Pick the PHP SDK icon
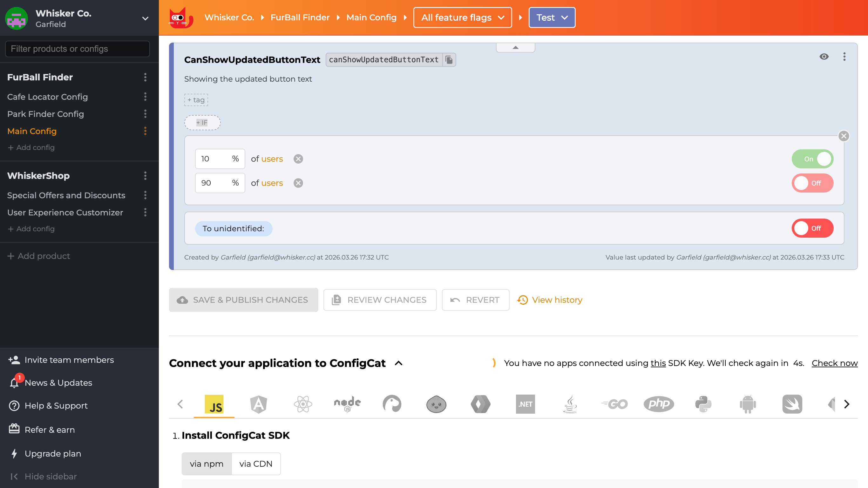 [x=658, y=404]
